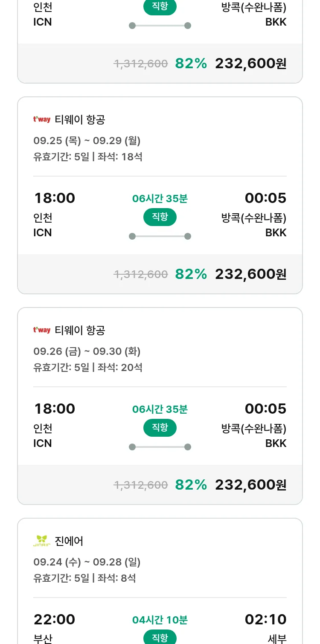The width and height of the screenshot is (320, 644).
Task: Tap 티웨이 항공 on the 18-seat flight card
Action: click(80, 120)
